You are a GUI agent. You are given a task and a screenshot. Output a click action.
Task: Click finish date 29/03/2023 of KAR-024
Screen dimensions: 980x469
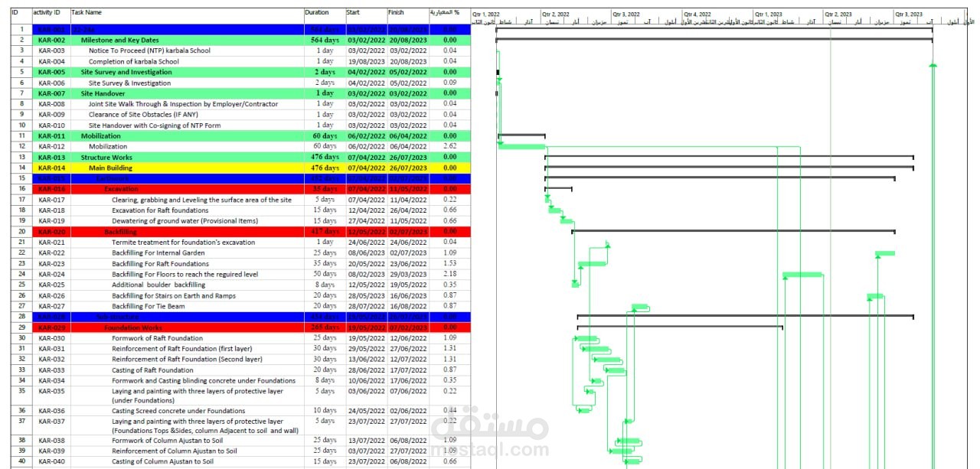(x=408, y=274)
